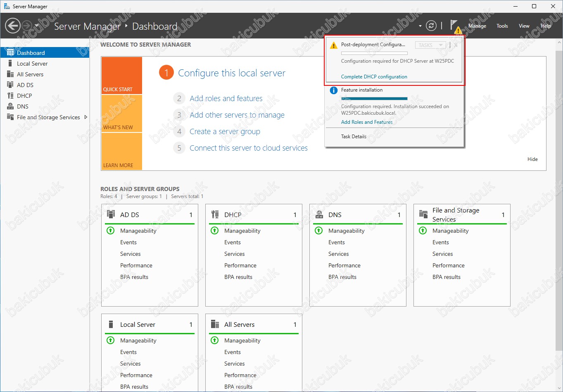
Task: Click the AD DS tile icon
Action: (111, 214)
